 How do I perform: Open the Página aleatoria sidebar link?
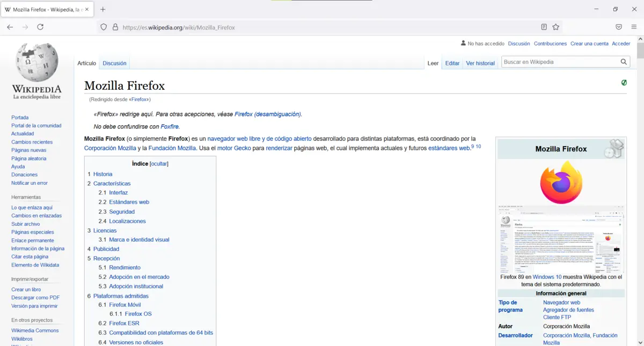[x=28, y=158]
